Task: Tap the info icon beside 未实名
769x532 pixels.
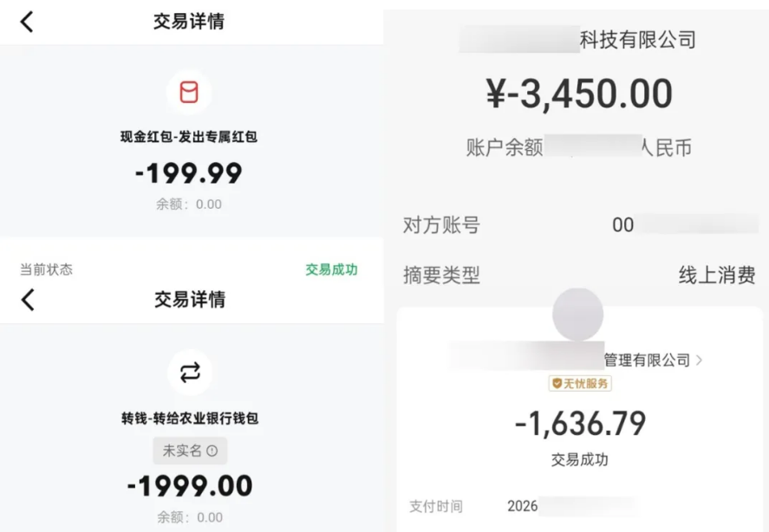Action: [212, 451]
